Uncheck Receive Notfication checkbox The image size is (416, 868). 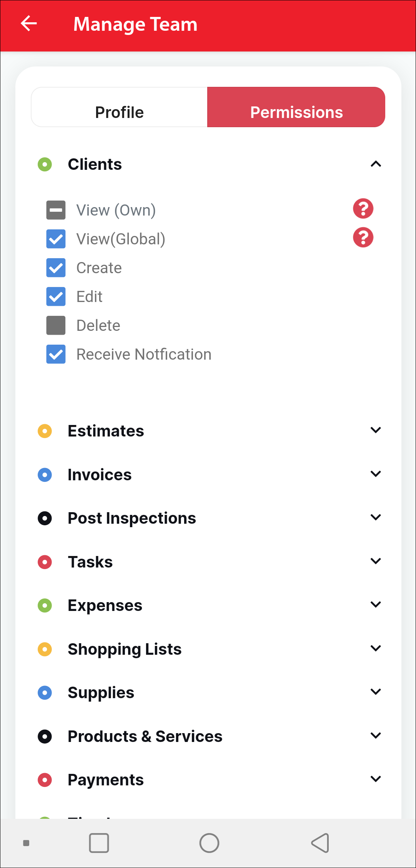(56, 354)
